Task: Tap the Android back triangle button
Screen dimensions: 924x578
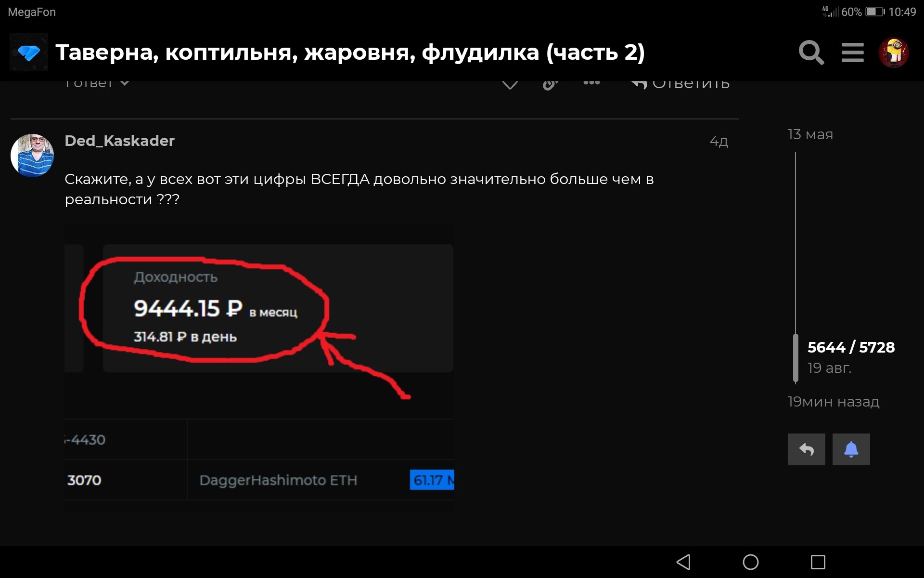Action: coord(683,562)
